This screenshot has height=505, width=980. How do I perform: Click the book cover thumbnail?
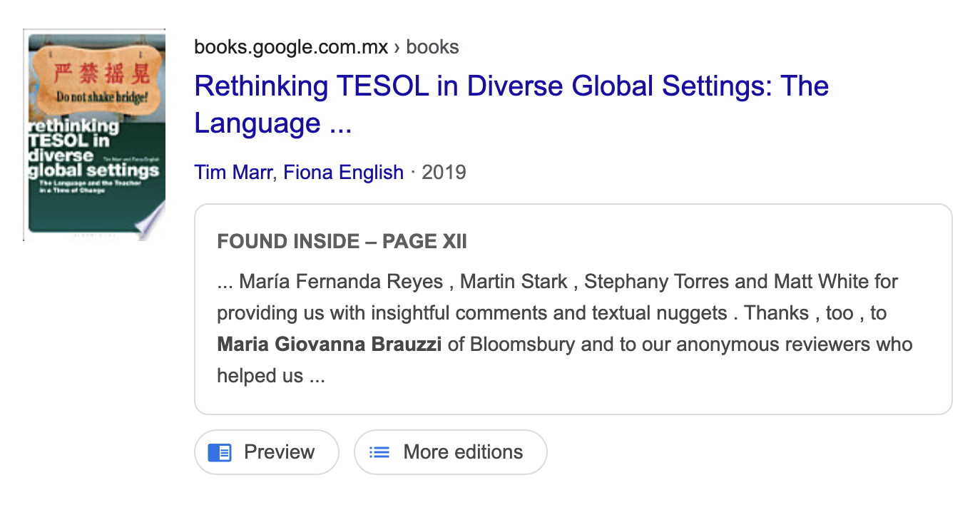(x=94, y=135)
